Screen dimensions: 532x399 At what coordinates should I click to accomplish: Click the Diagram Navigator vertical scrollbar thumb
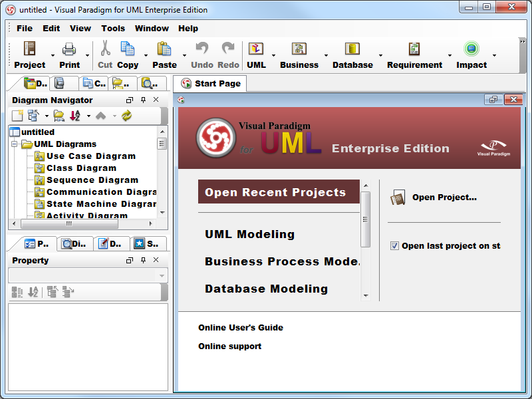point(162,144)
